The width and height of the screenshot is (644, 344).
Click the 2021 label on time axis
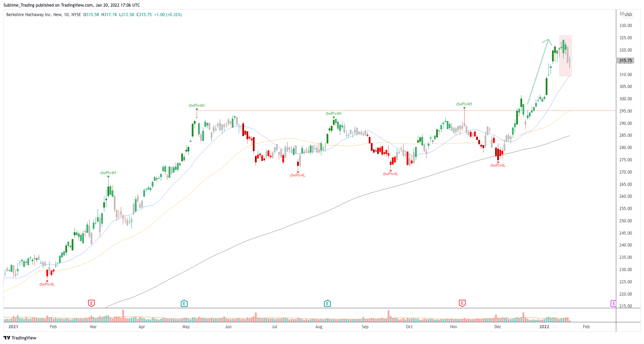click(x=13, y=327)
